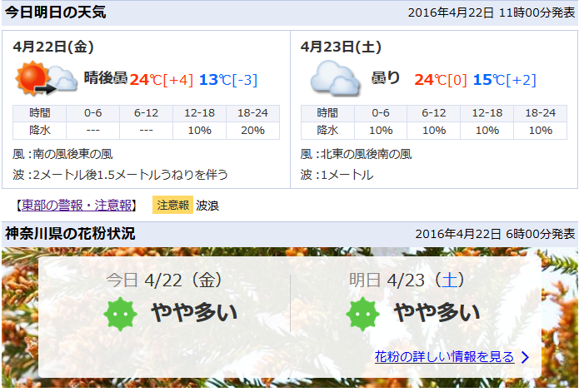Click the 12-18 time header in April 22 table

pos(199,113)
